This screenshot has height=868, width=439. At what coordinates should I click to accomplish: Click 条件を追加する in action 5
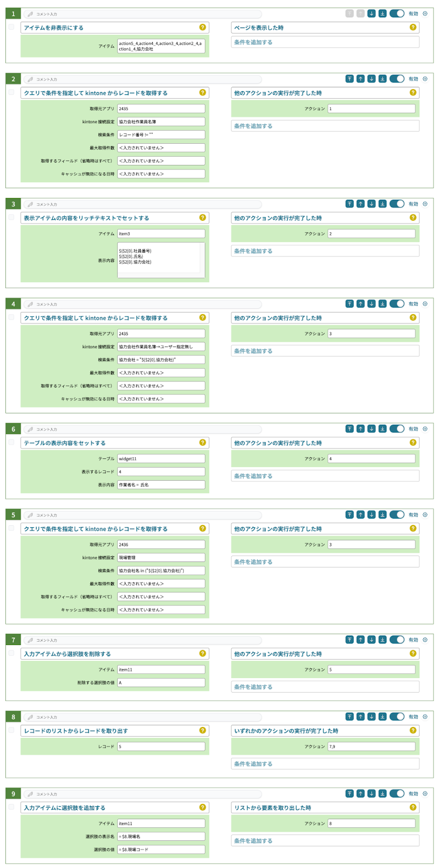325,562
